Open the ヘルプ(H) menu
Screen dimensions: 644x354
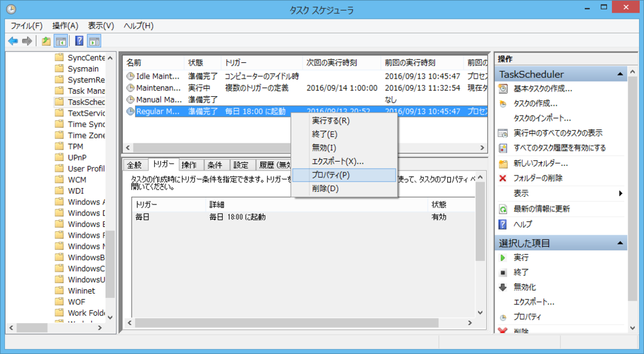138,26
